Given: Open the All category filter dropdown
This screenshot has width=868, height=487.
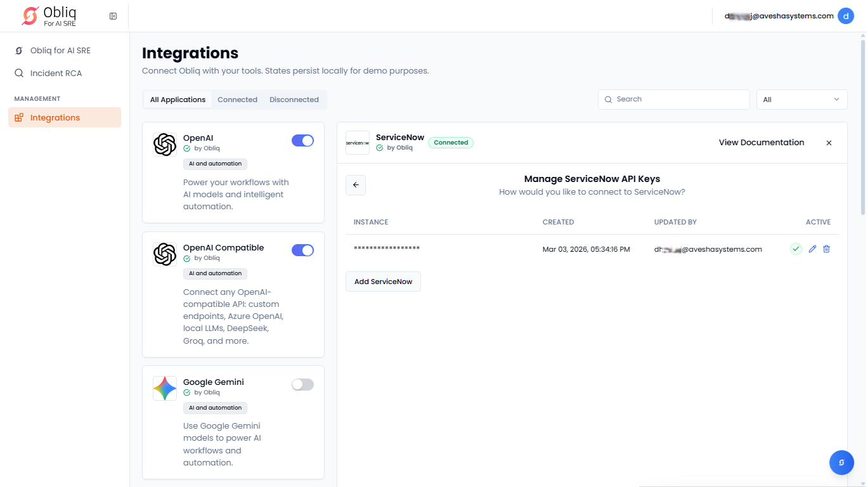Looking at the screenshot, I should [x=801, y=100].
